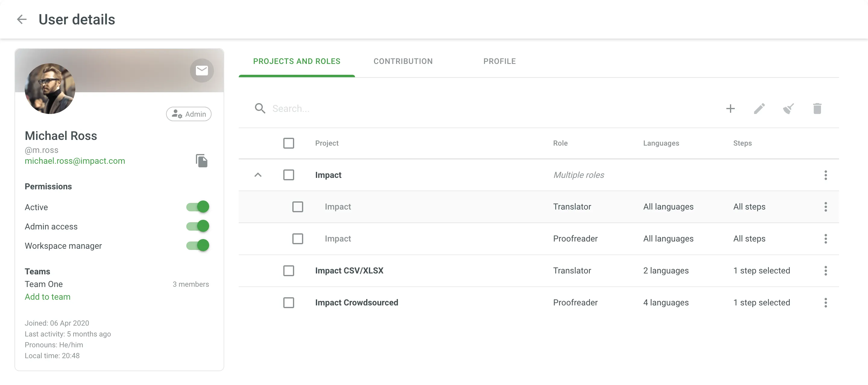Click All steps in Impact Proofreader row

(x=749, y=239)
